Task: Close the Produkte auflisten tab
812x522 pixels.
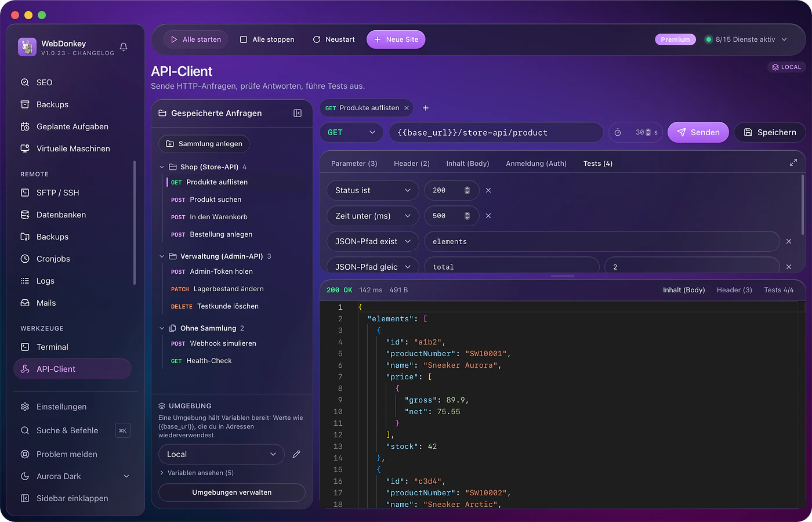Action: (407, 108)
